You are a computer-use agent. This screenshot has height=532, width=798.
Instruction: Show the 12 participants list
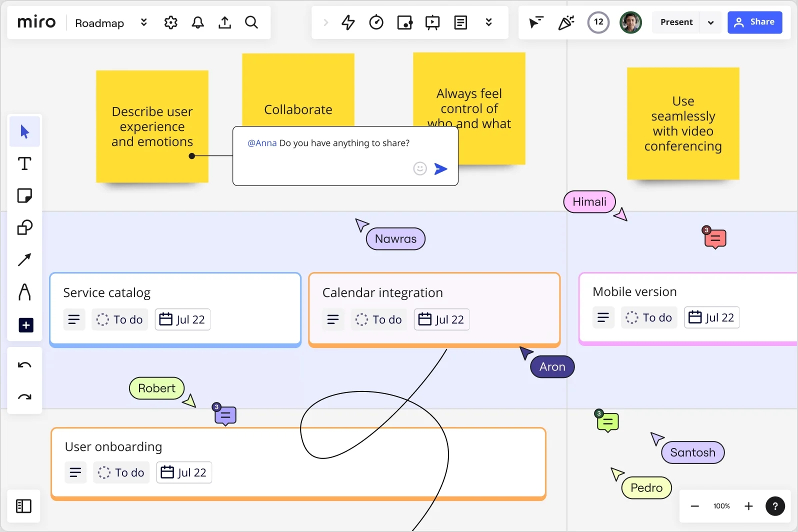(x=598, y=22)
